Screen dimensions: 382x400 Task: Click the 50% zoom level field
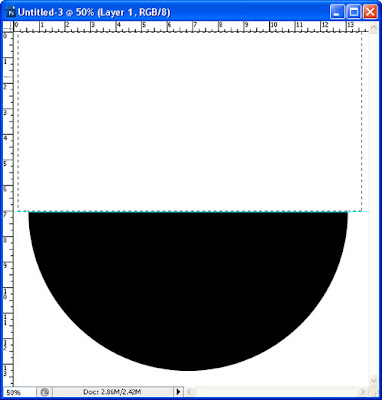(x=19, y=392)
